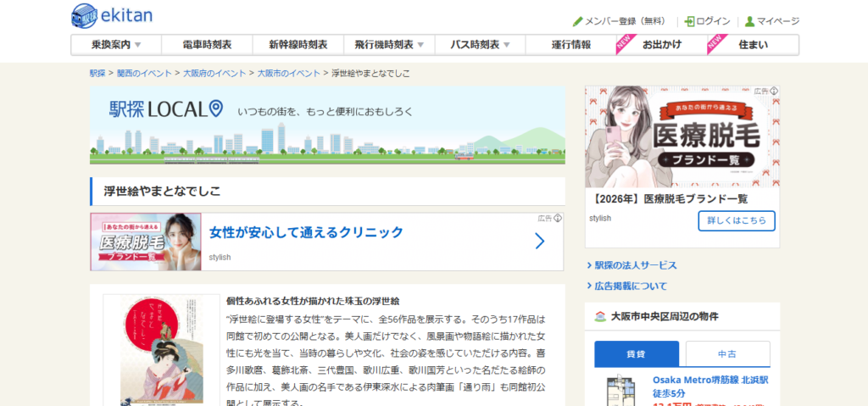
Task: Open the 駅探の法人サービス link
Action: (x=636, y=265)
